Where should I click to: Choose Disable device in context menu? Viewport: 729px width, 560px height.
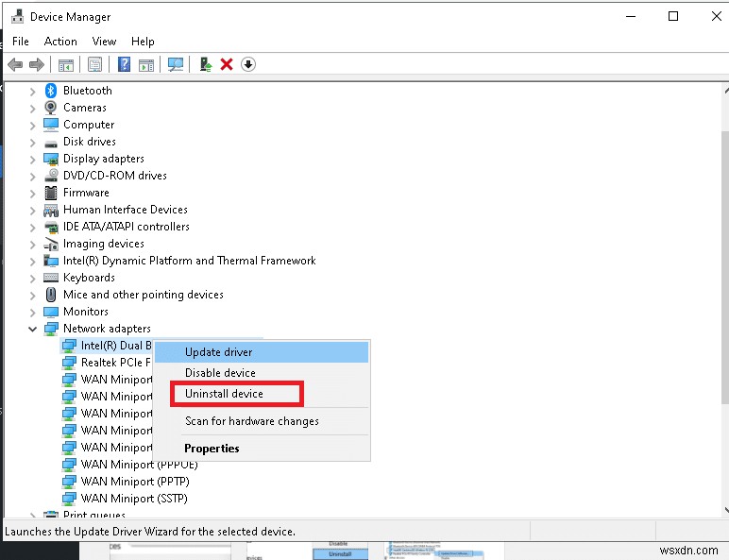point(262,373)
